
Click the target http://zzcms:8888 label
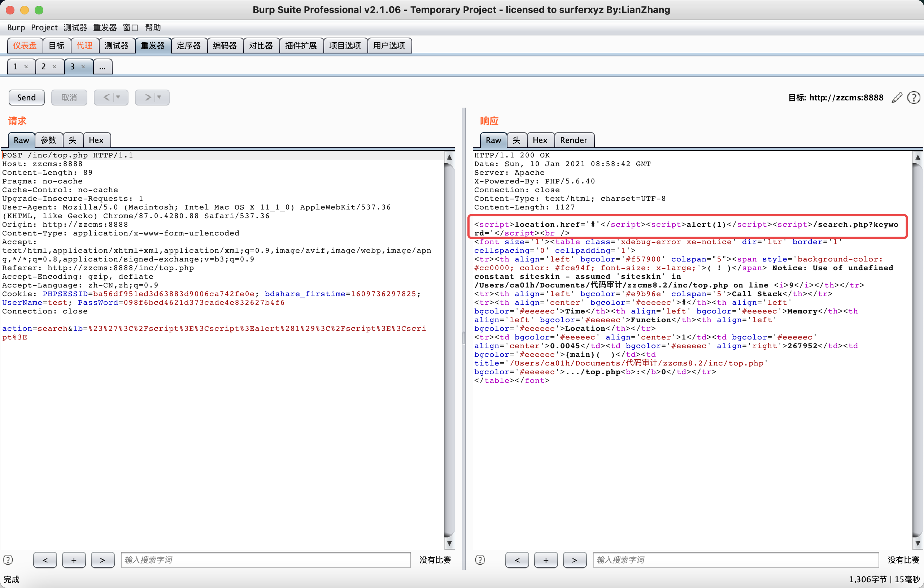pos(836,98)
